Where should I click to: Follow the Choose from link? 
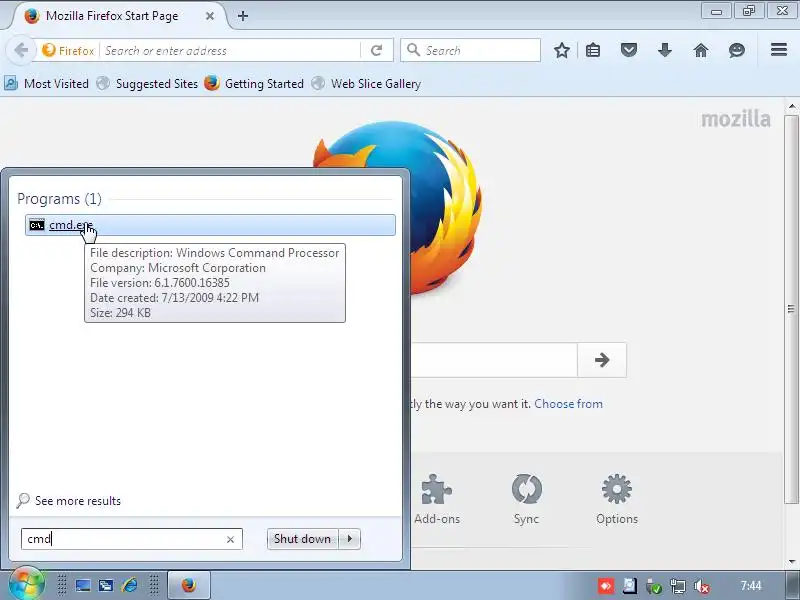[x=568, y=404]
